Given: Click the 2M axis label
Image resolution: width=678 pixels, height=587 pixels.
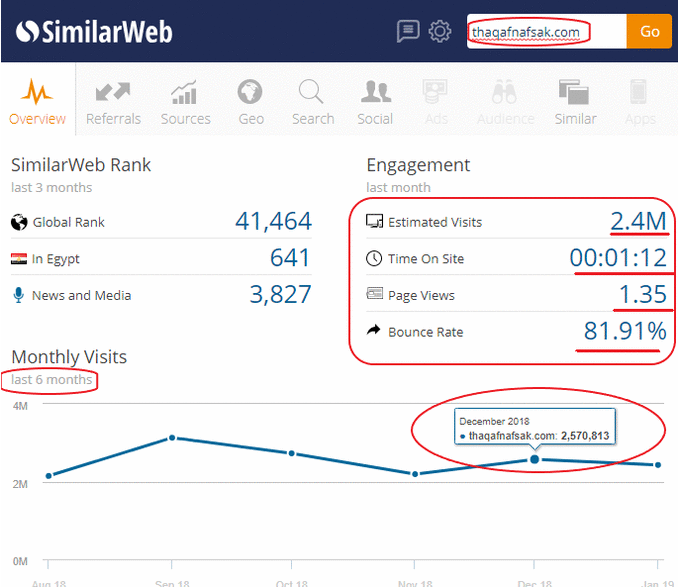Looking at the screenshot, I should 20,484.
